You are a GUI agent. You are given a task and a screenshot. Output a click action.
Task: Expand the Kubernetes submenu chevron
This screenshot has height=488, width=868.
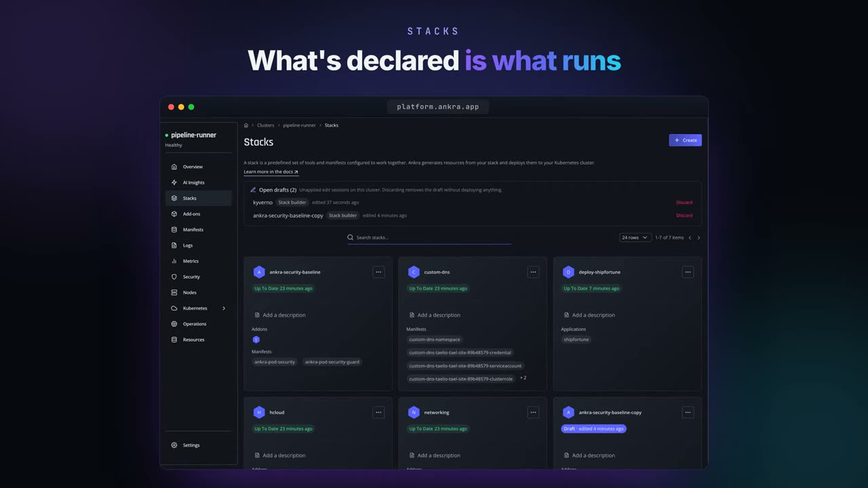224,308
